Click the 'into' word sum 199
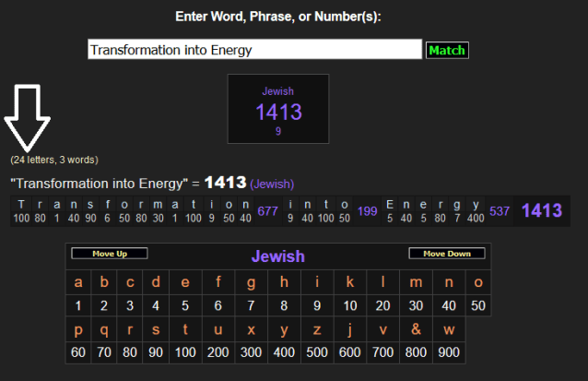 click(367, 211)
